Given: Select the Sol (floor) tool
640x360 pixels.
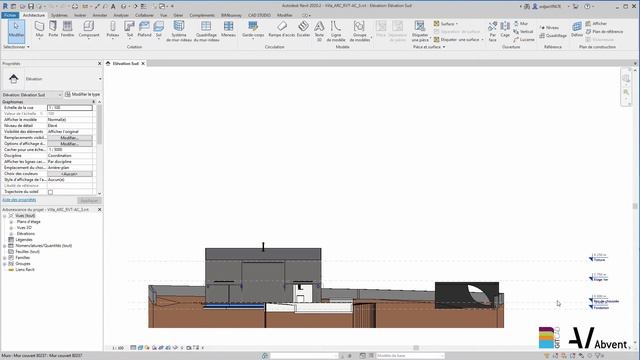Looking at the screenshot, I should coord(159,29).
